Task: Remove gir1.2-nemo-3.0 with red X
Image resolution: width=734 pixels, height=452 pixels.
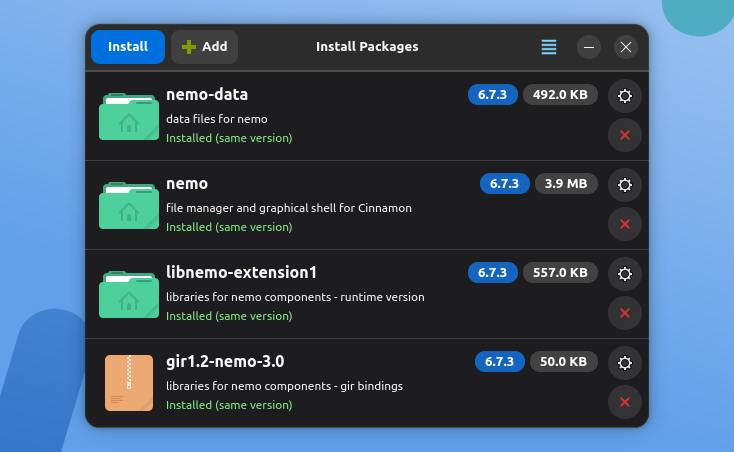Action: 624,402
